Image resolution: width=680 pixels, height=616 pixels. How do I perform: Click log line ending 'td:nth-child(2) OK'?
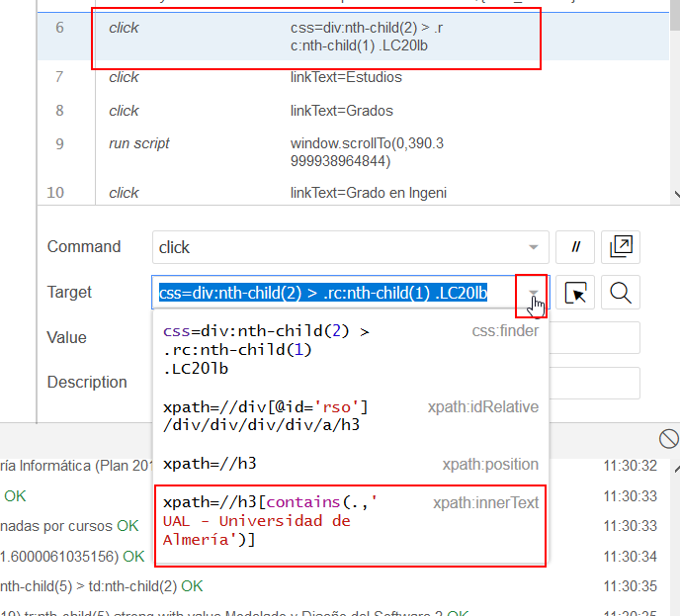(102, 586)
